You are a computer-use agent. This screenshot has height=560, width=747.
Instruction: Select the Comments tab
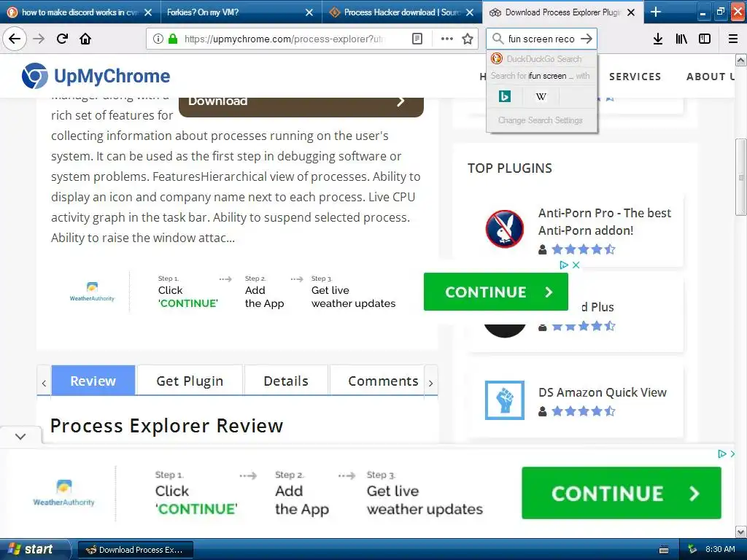pyautogui.click(x=383, y=381)
